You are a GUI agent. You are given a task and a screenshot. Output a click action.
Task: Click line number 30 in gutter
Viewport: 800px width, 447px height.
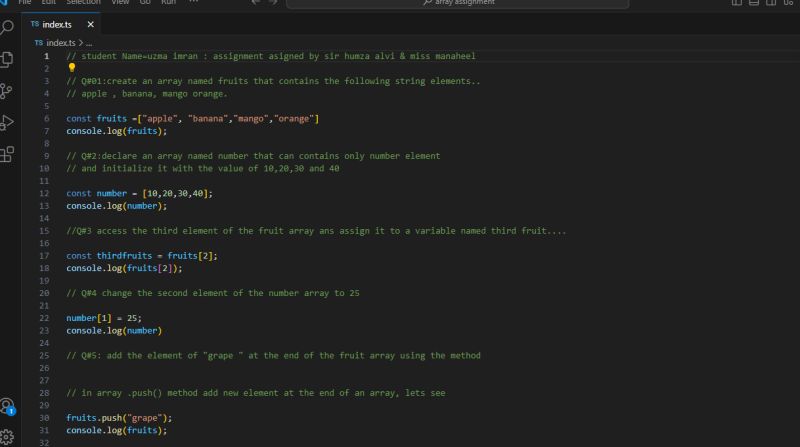pos(44,418)
